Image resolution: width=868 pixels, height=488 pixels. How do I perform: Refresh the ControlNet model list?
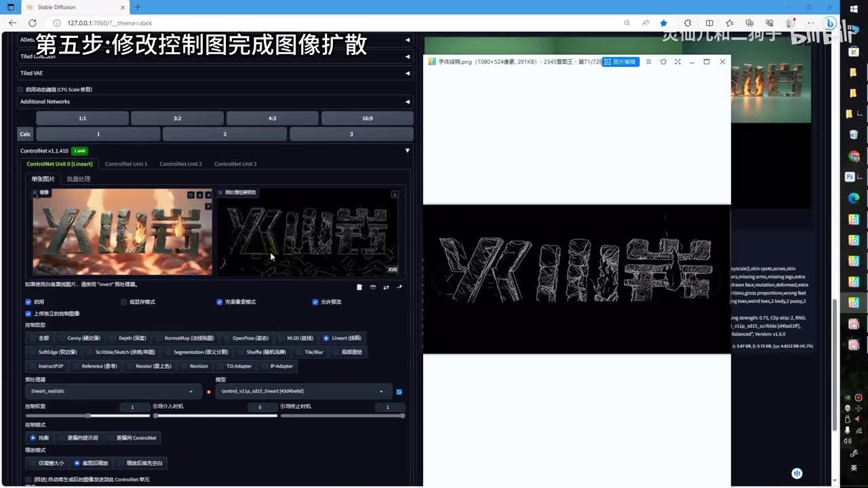coord(399,392)
